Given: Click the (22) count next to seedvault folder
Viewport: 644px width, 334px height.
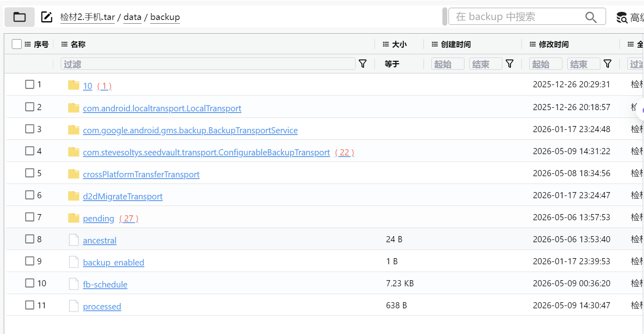Looking at the screenshot, I should 344,153.
